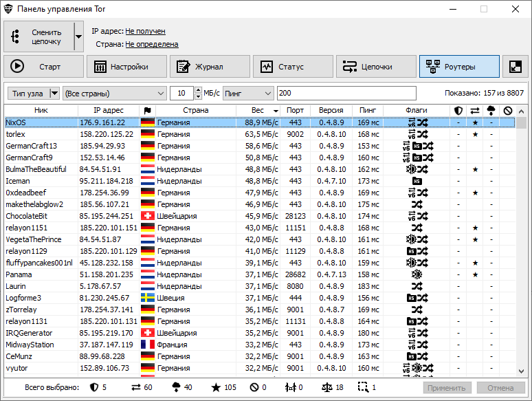Toggle guard node cell for GermanCraft13
This screenshot has height=401, width=532.
(x=458, y=146)
